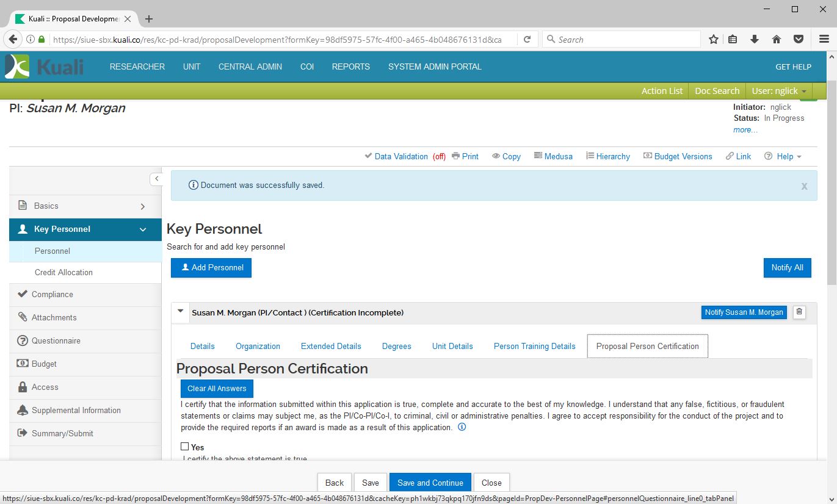
Task: Open the User: nglick dropdown
Action: pyautogui.click(x=779, y=91)
